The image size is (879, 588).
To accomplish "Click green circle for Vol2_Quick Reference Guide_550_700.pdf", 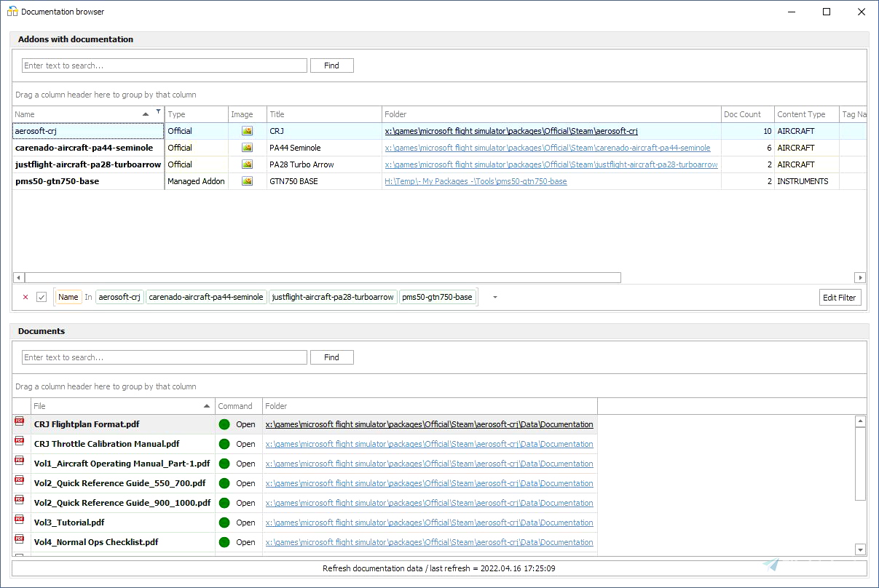I will [224, 483].
